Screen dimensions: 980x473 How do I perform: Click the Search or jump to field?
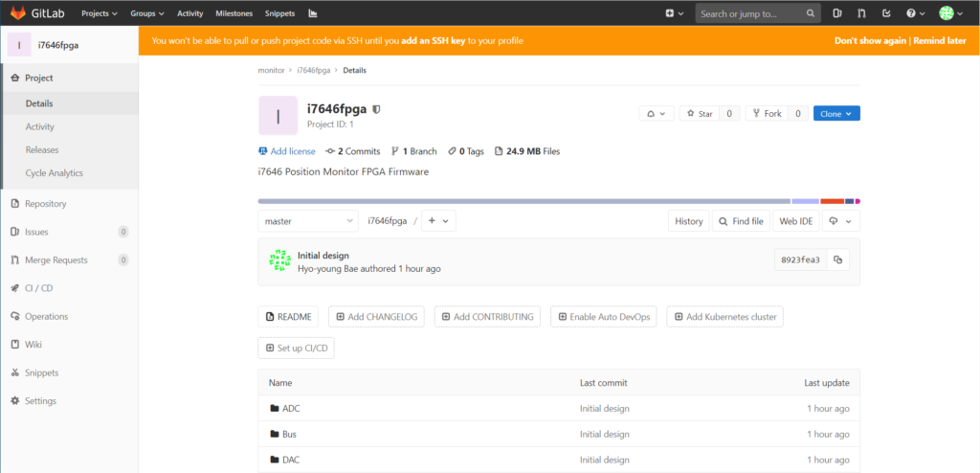point(749,13)
